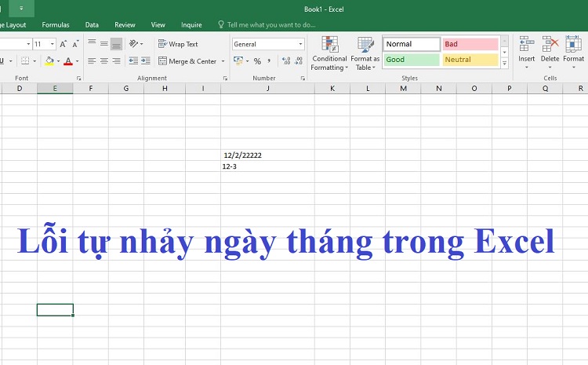The width and height of the screenshot is (588, 365).
Task: Apply Percent Style
Action: [x=257, y=61]
